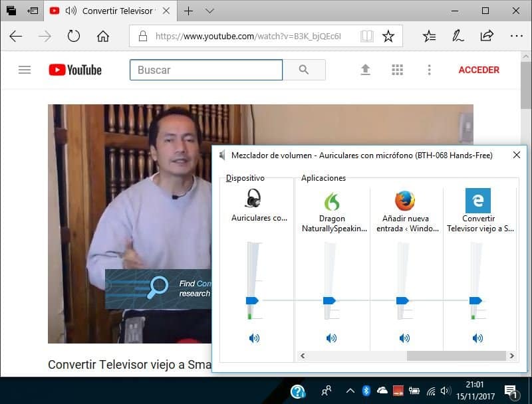Open the tab list chevron next to new tab
The image size is (532, 404).
click(208, 11)
